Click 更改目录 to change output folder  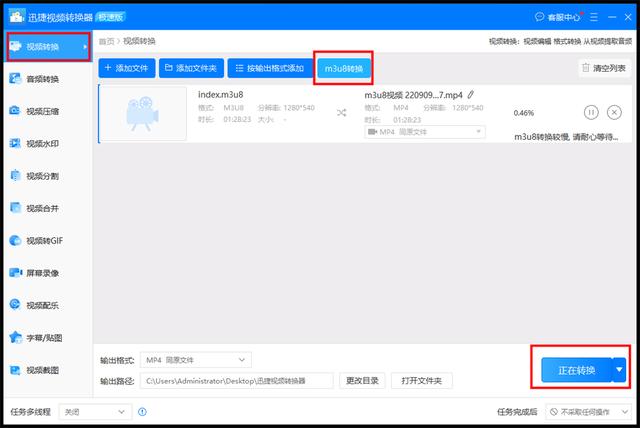point(362,381)
